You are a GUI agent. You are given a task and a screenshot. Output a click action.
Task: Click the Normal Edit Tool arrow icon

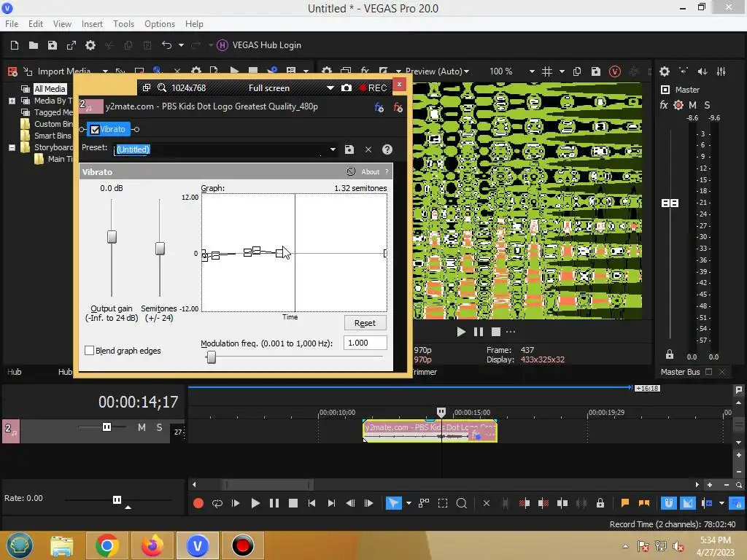pos(393,503)
